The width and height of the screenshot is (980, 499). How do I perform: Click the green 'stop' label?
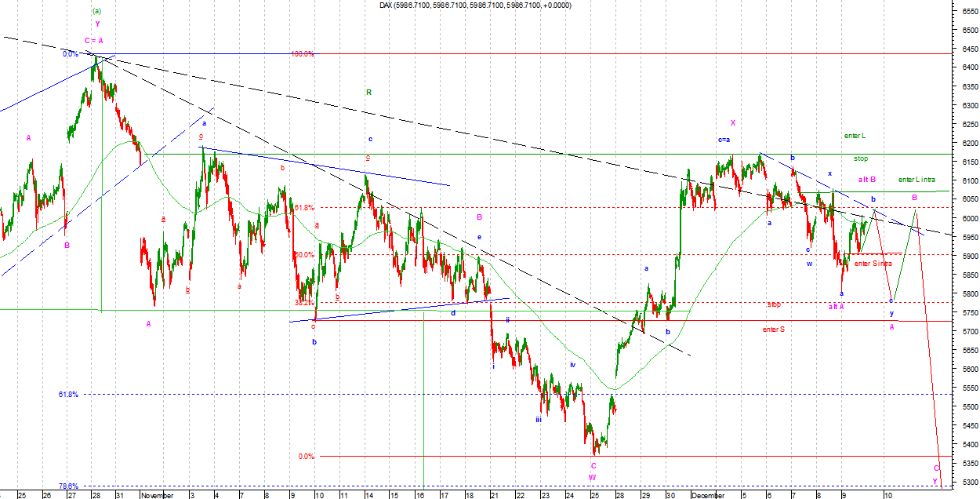(861, 158)
